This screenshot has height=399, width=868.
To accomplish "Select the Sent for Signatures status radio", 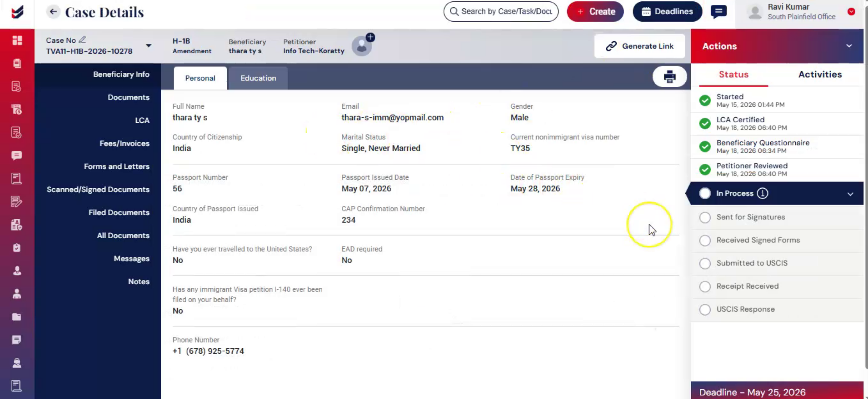I will click(705, 217).
